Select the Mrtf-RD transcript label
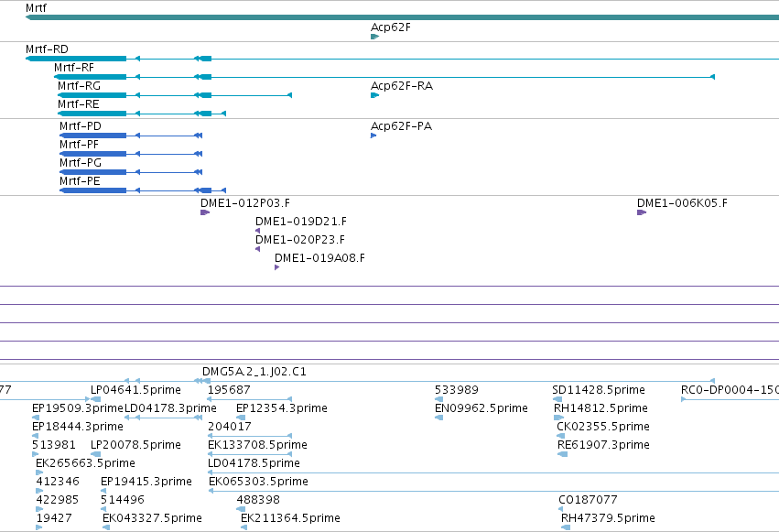Viewport: 779px width, 532px height. click(47, 49)
